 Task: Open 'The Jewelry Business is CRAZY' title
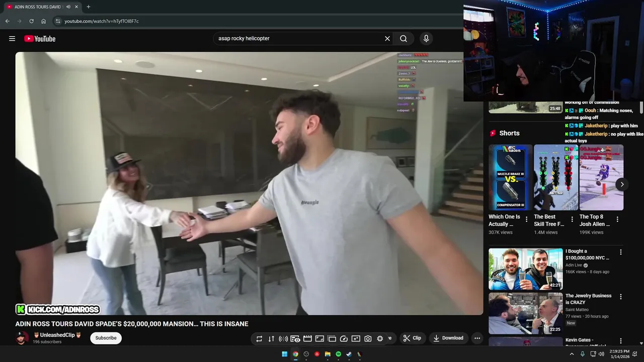click(588, 299)
